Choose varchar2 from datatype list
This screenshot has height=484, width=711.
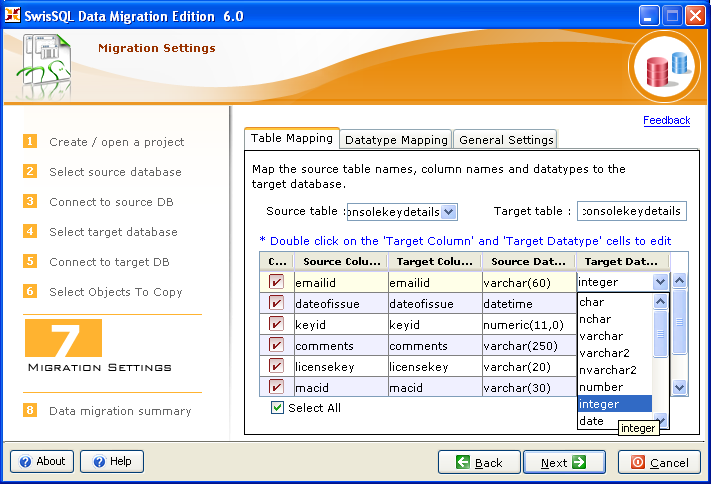point(615,353)
